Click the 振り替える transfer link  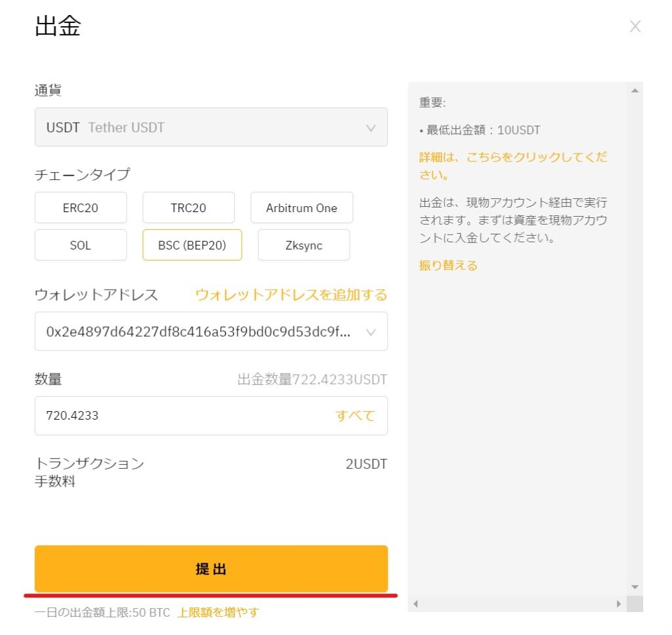(448, 265)
